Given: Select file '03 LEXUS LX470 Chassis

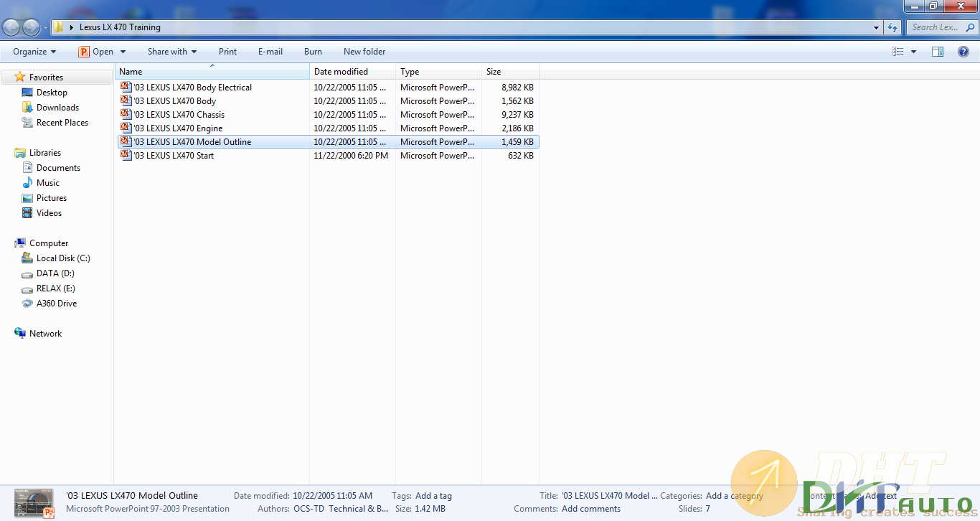Looking at the screenshot, I should pyautogui.click(x=179, y=115).
